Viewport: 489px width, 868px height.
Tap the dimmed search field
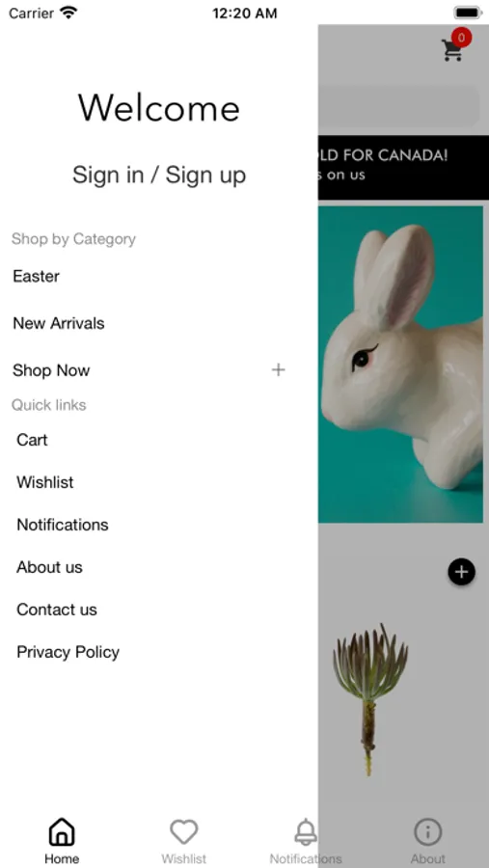click(398, 106)
